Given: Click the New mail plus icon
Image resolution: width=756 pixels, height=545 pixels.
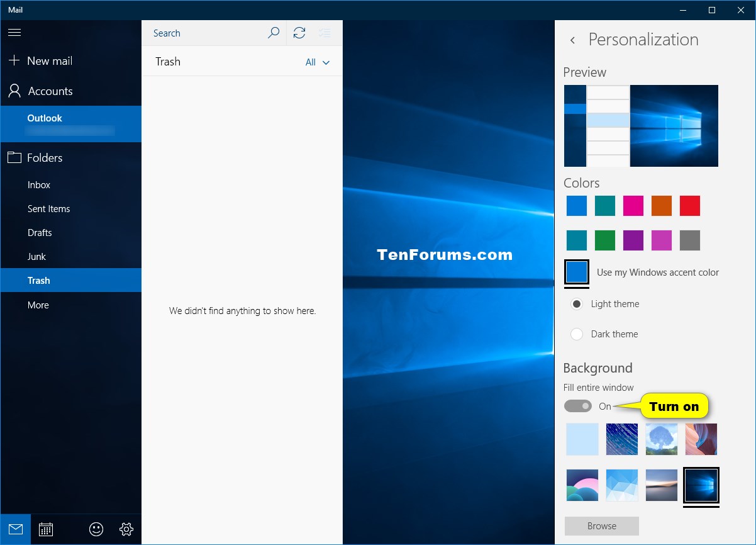Looking at the screenshot, I should 14,60.
